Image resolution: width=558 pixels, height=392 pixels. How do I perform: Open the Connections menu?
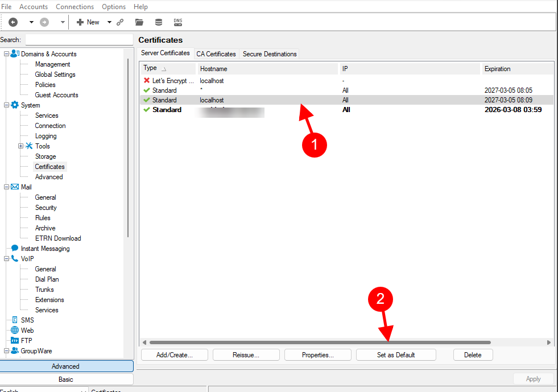pos(75,7)
